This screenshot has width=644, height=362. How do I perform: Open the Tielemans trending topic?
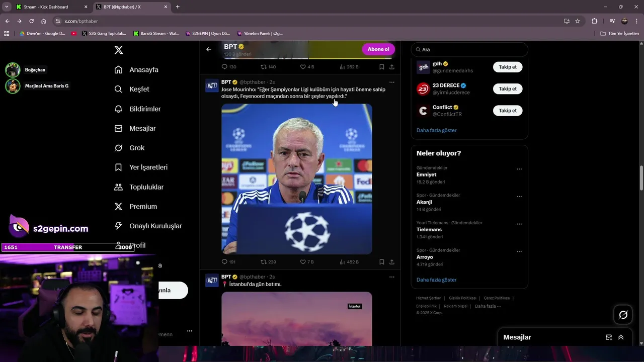point(469,230)
